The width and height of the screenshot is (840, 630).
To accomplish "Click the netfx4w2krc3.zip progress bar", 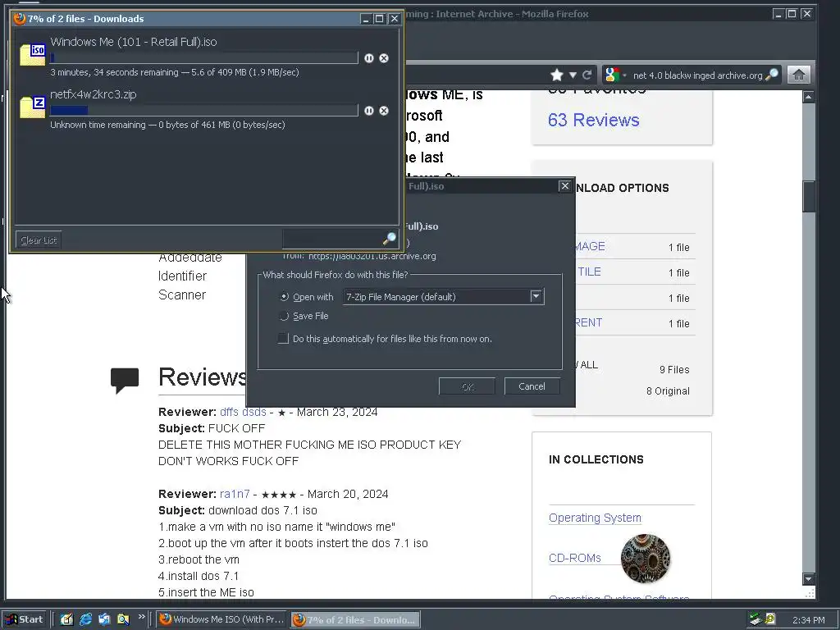I will pos(204,111).
